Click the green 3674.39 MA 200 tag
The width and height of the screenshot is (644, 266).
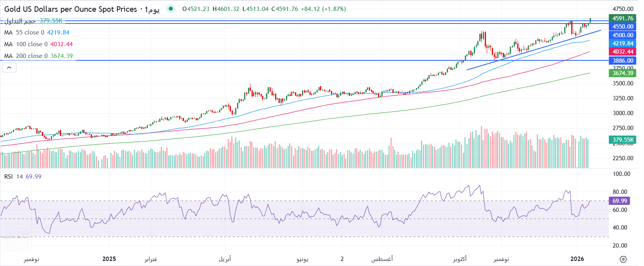pos(622,73)
